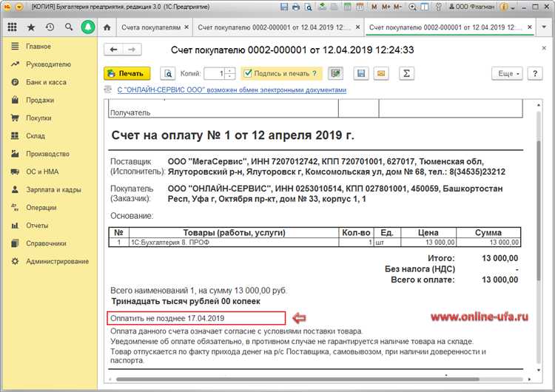Open the History clock icon
Image resolution: width=555 pixels, height=392 pixels.
click(50, 27)
